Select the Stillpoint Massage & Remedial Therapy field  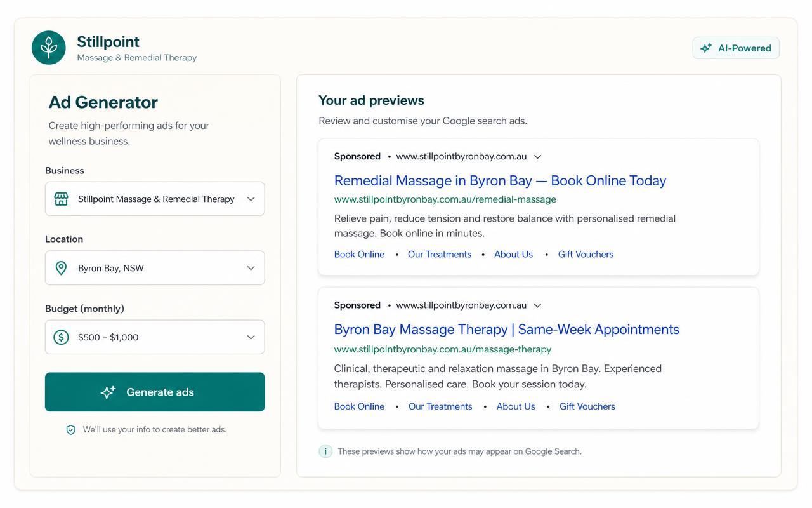tap(155, 199)
